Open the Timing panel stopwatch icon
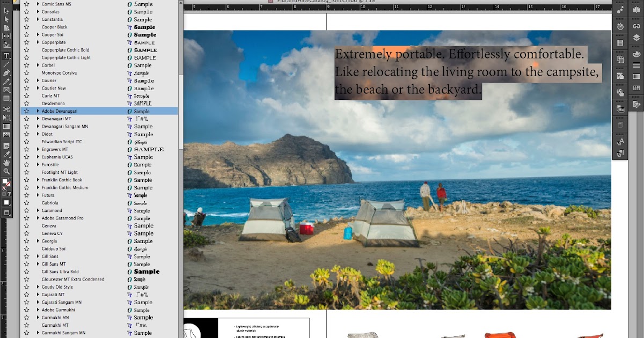Screen dimensions: 644x338 tap(620, 26)
